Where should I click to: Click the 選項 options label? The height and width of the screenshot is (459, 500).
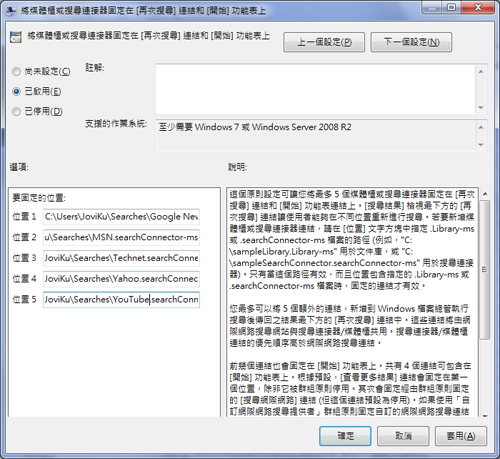[19, 167]
